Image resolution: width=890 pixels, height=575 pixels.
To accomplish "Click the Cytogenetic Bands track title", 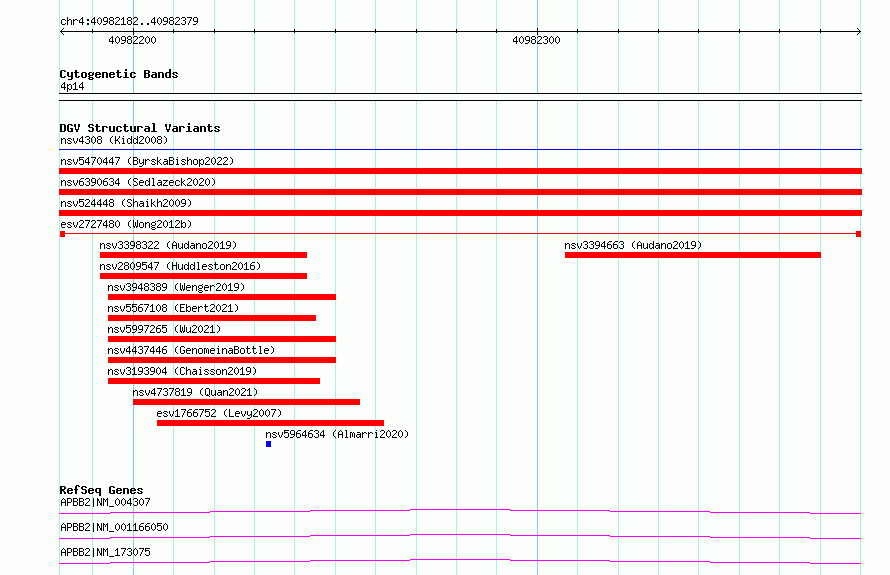I will click(119, 74).
